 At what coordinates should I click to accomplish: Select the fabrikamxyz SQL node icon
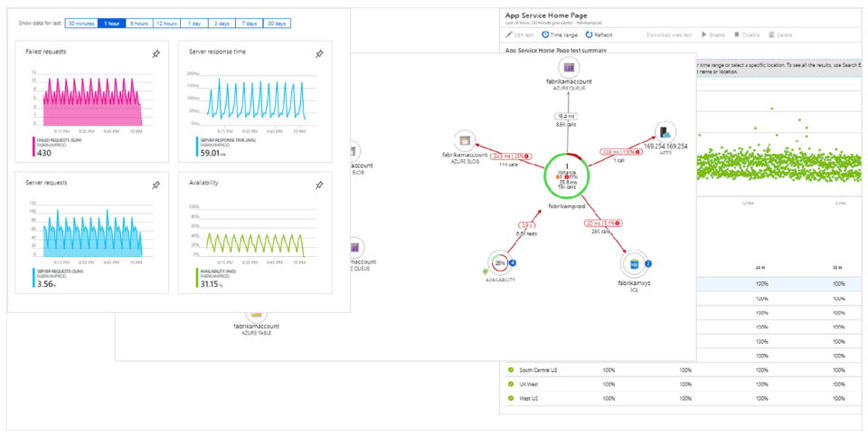click(x=635, y=264)
